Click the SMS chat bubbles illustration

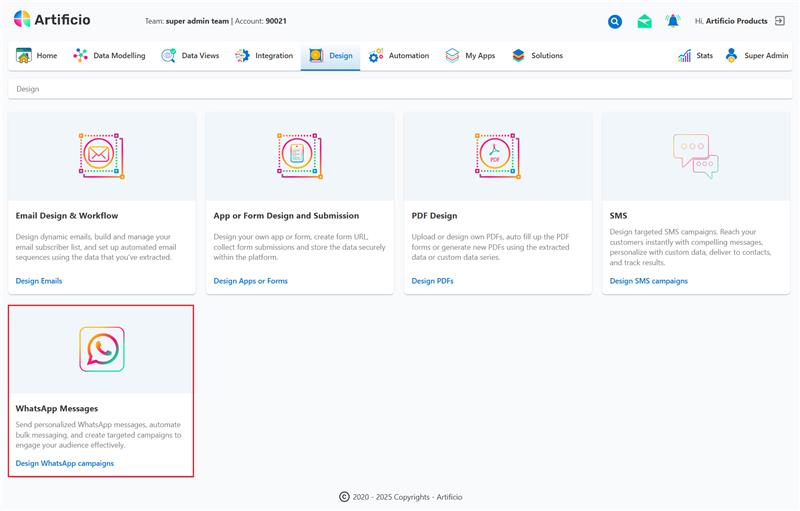695,156
